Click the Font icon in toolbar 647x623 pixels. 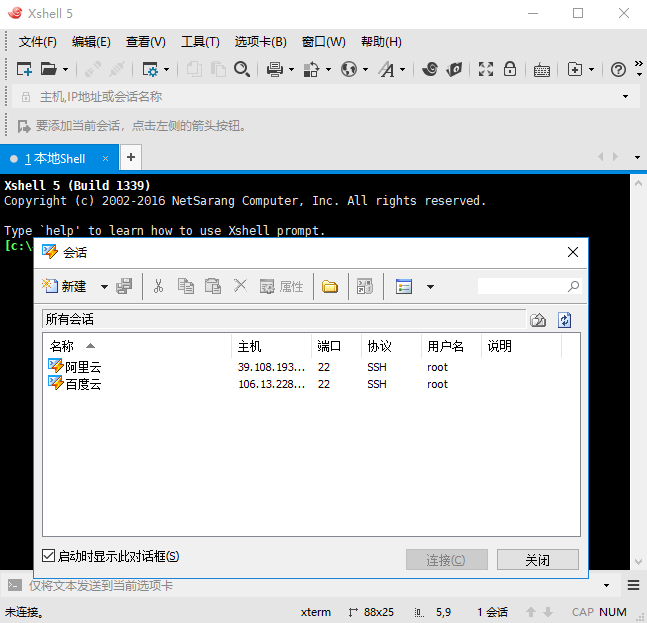(387, 69)
